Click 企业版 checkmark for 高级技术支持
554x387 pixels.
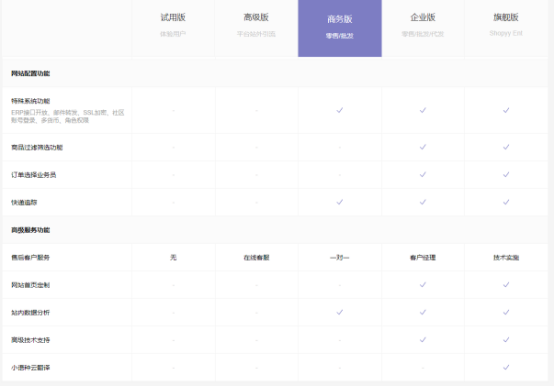click(423, 340)
